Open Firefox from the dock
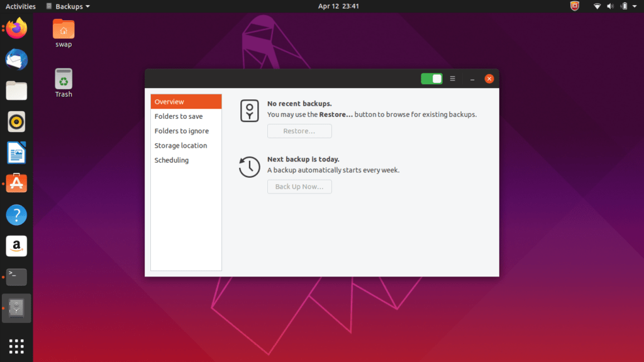644x362 pixels. tap(16, 28)
